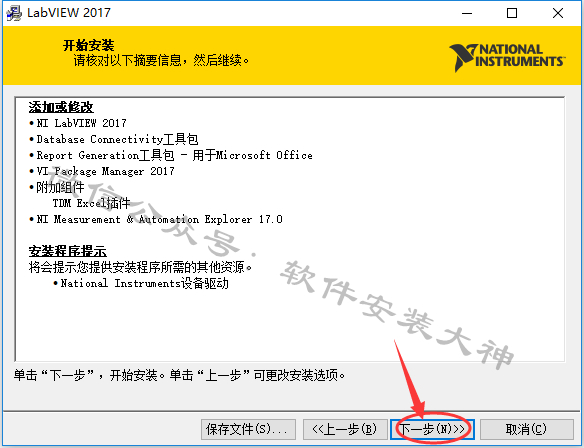Click the 保存文件(S)... button

(x=248, y=429)
